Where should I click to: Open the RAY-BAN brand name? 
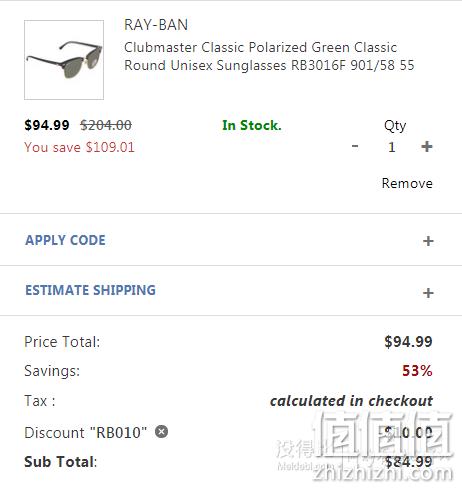pos(156,25)
